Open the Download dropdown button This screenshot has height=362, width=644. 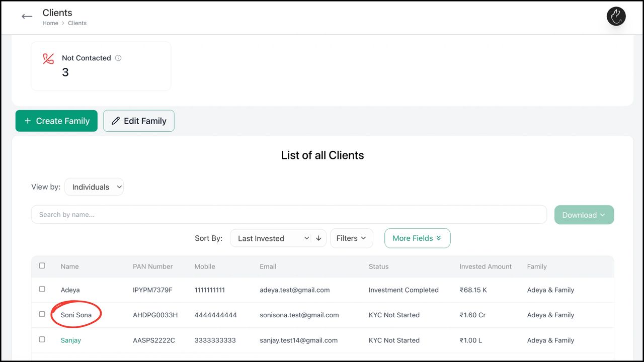point(584,215)
